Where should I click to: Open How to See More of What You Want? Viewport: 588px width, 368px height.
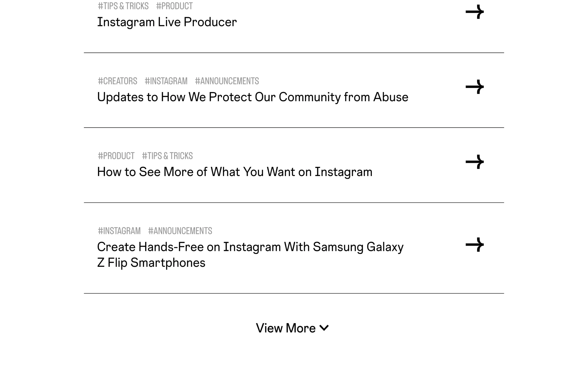235,172
